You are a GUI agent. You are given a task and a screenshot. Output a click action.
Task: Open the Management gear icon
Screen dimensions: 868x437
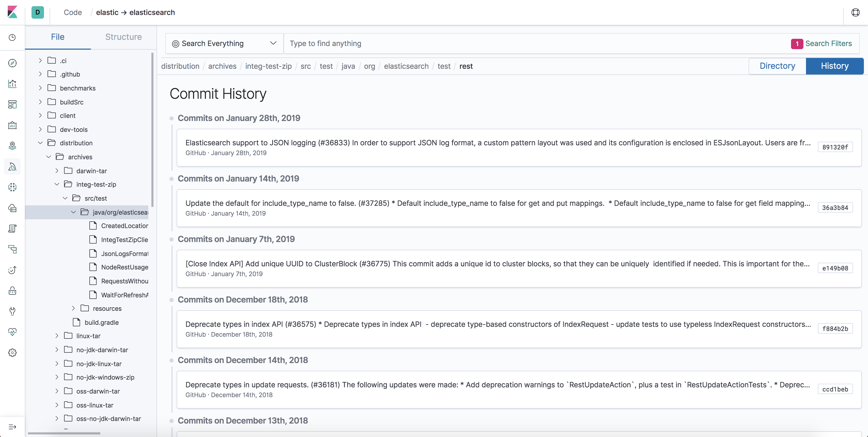click(x=12, y=352)
